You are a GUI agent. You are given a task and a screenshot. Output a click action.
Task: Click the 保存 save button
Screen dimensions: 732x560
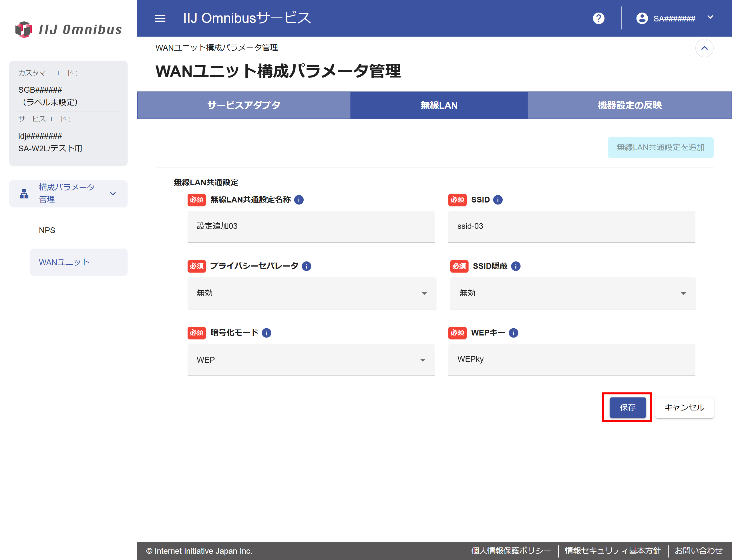click(627, 407)
